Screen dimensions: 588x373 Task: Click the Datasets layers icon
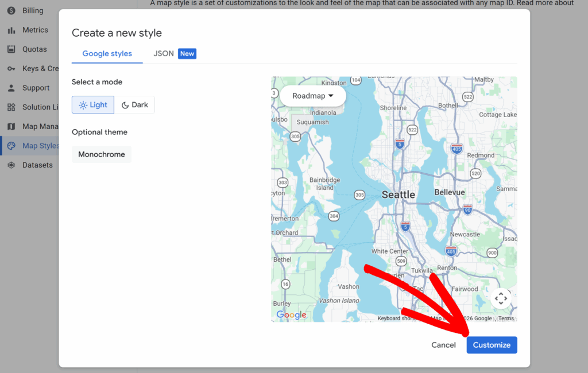[x=11, y=165]
